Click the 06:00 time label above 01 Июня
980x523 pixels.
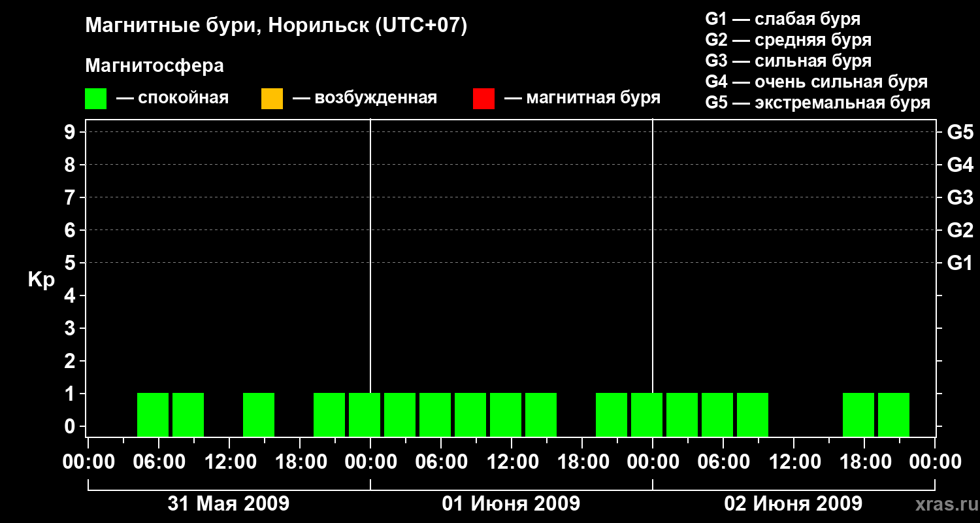(440, 462)
